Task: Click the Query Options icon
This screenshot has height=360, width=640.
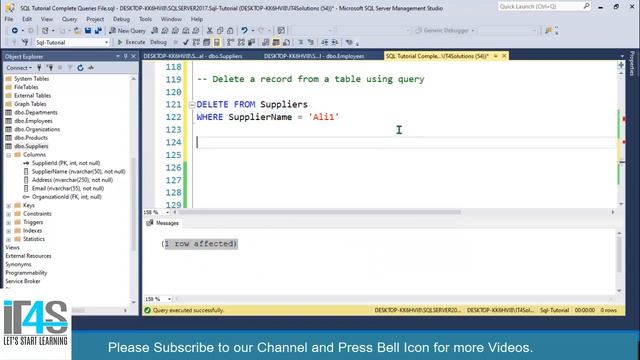Action: click(207, 42)
